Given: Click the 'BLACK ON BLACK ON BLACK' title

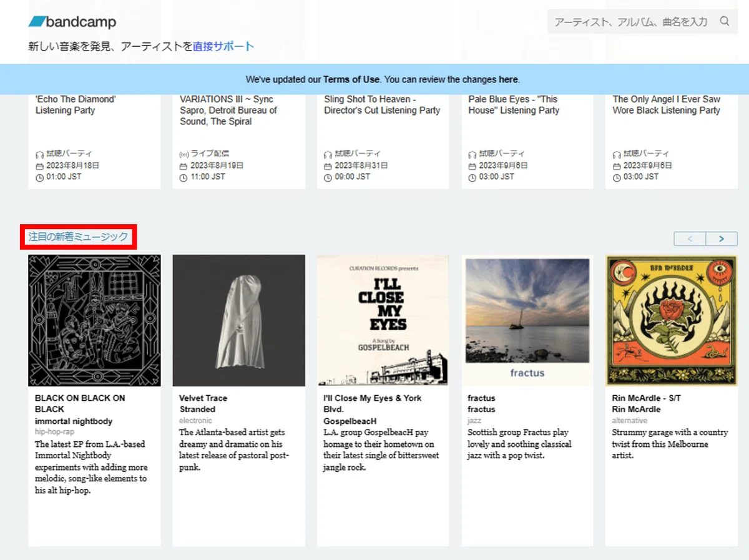Looking at the screenshot, I should click(80, 403).
